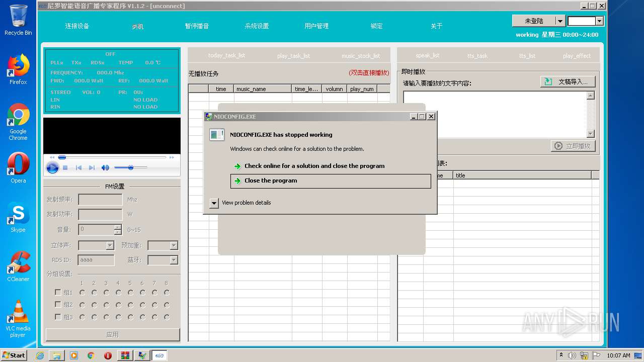Skip to next track icon
Image resolution: width=644 pixels, height=362 pixels.
click(x=92, y=168)
